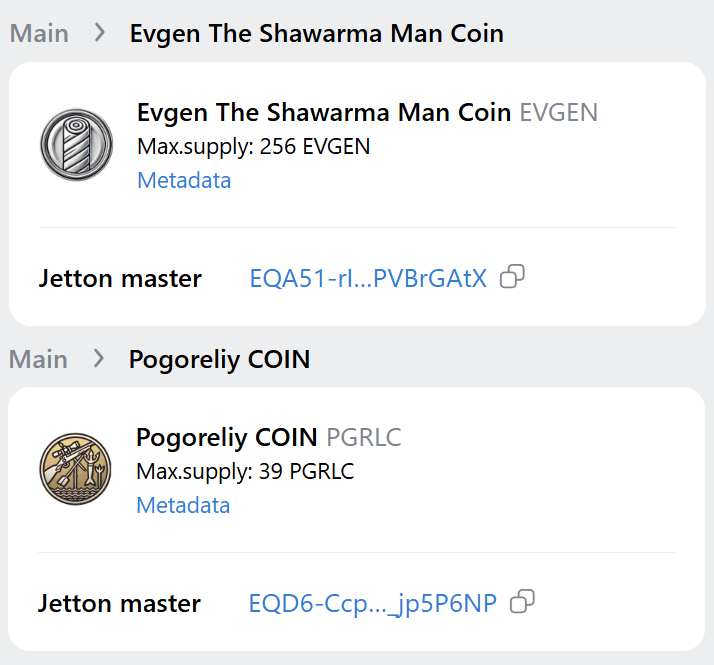Copy the EQD6-Ccp..._jp5P6NP jetton master address
This screenshot has height=665, width=714.
click(x=522, y=602)
